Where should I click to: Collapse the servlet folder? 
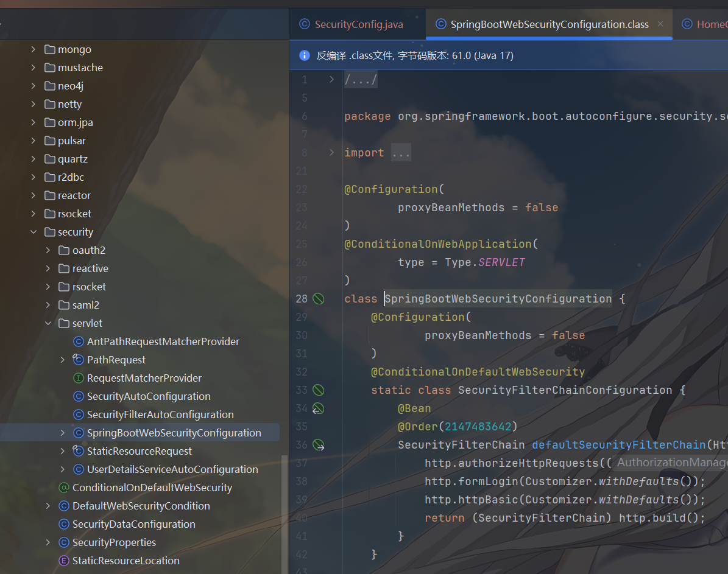(48, 323)
